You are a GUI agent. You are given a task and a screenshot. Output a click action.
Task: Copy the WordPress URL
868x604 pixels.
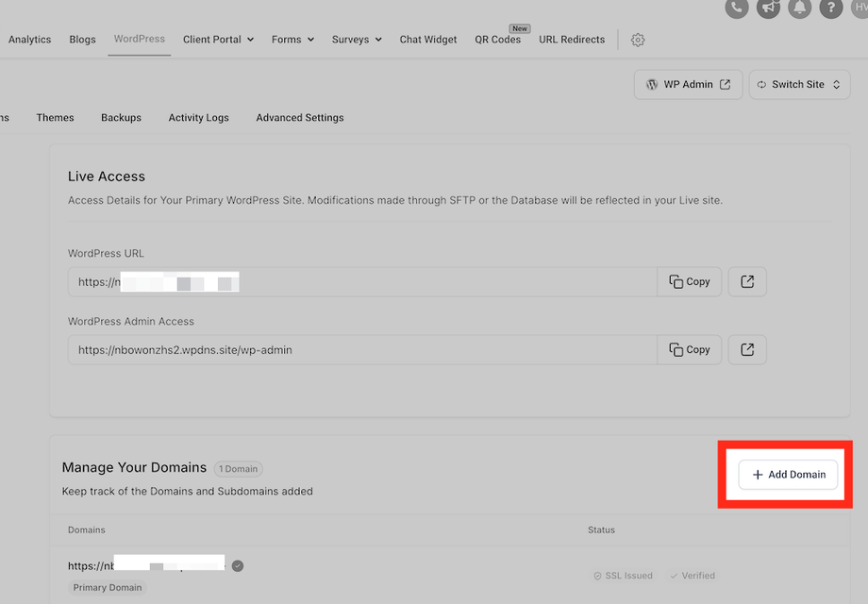[689, 282]
